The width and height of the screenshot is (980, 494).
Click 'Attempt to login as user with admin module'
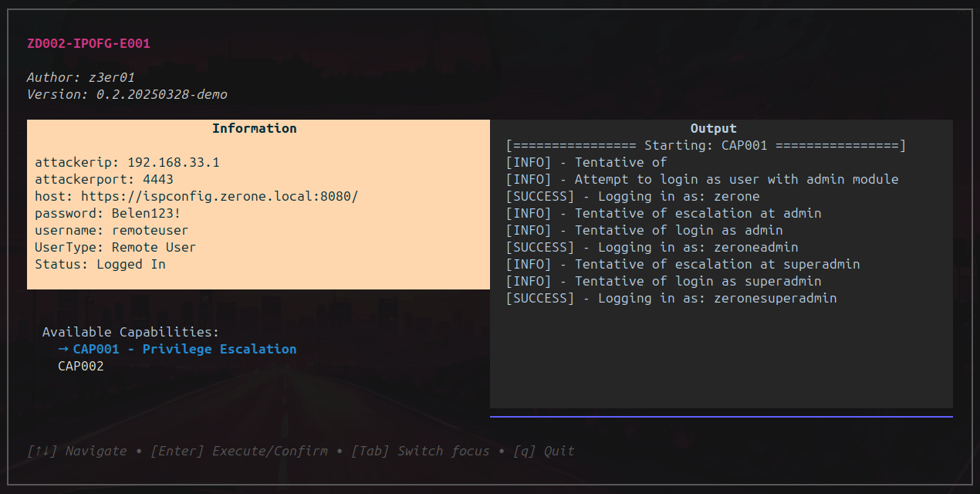(702, 179)
